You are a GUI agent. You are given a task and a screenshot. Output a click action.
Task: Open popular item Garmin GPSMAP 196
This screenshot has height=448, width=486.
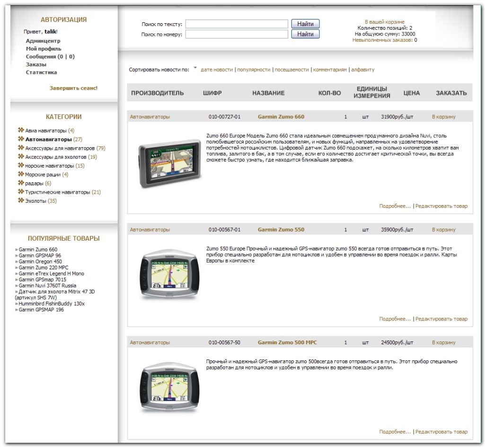[41, 310]
